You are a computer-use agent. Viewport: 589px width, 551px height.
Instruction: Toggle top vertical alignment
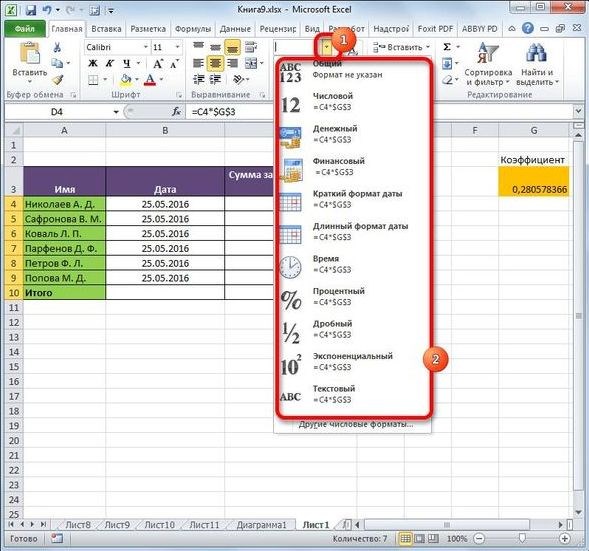[198, 47]
